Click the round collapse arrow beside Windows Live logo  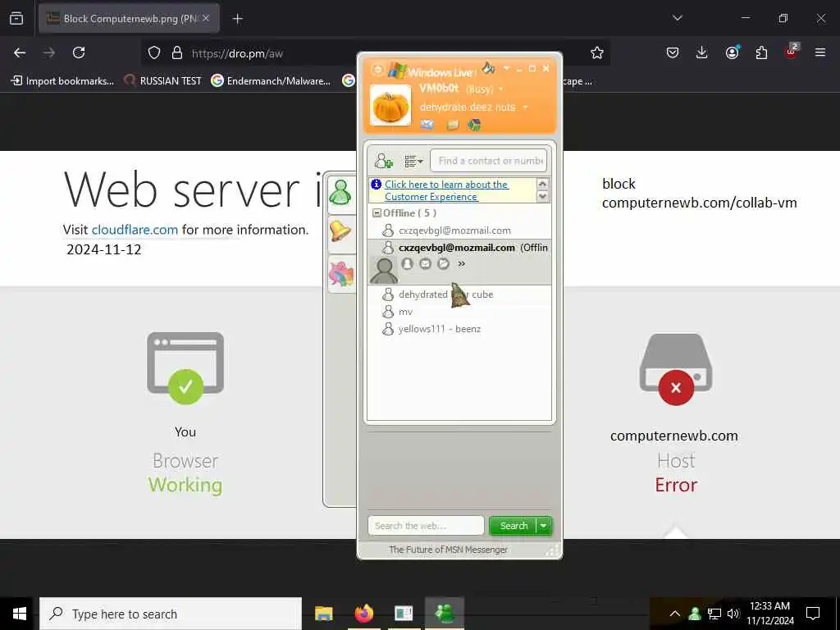click(x=377, y=71)
